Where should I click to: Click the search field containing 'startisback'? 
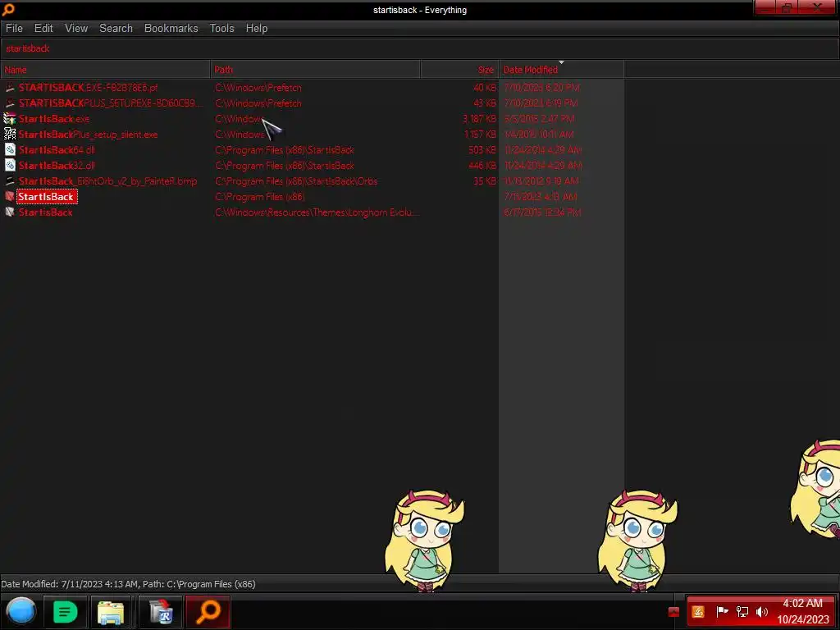pyautogui.click(x=419, y=48)
